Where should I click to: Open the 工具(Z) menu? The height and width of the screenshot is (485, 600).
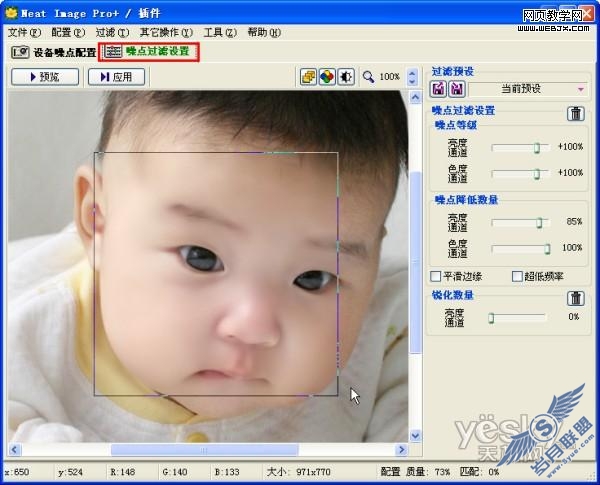click(220, 33)
